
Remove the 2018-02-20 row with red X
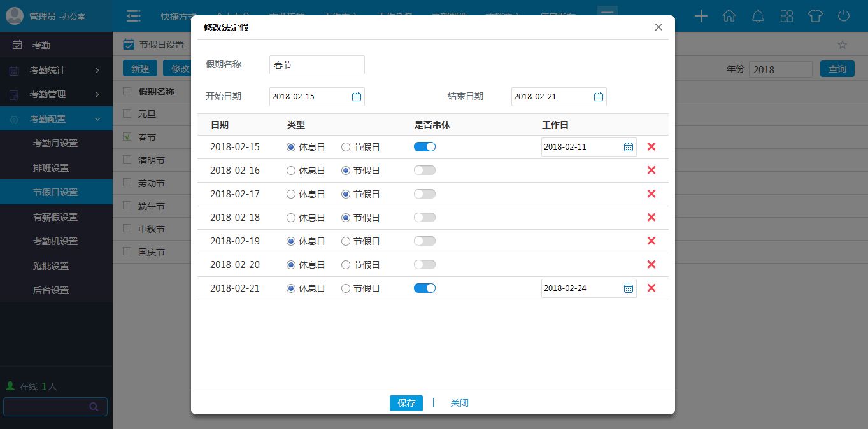[x=651, y=265]
